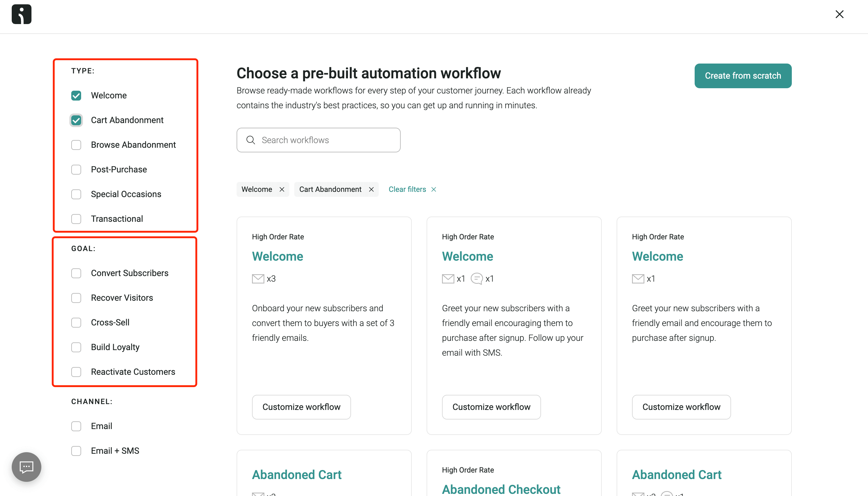Select the Convert Subscribers goal
Viewport: 868px width, 496px height.
pos(76,273)
